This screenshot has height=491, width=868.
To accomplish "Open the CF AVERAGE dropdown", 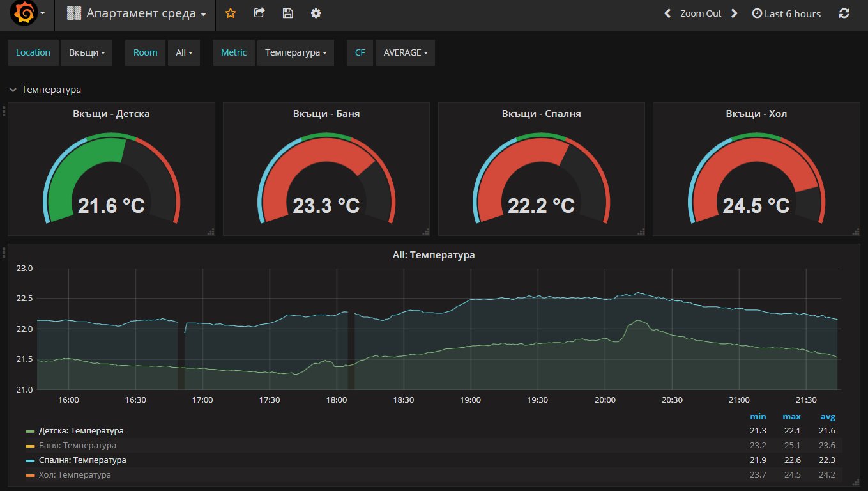I will coord(406,52).
